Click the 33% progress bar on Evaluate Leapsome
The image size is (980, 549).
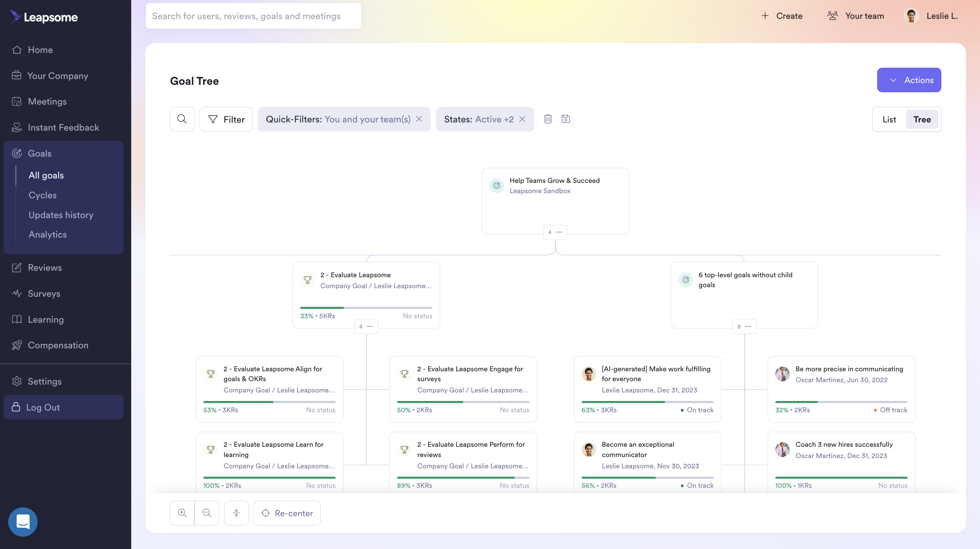366,308
